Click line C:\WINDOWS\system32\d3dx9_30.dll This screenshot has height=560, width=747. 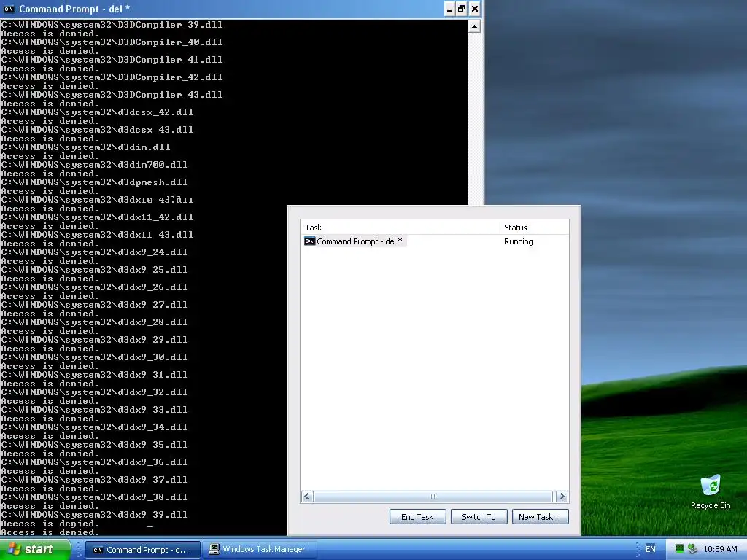pyautogui.click(x=94, y=357)
